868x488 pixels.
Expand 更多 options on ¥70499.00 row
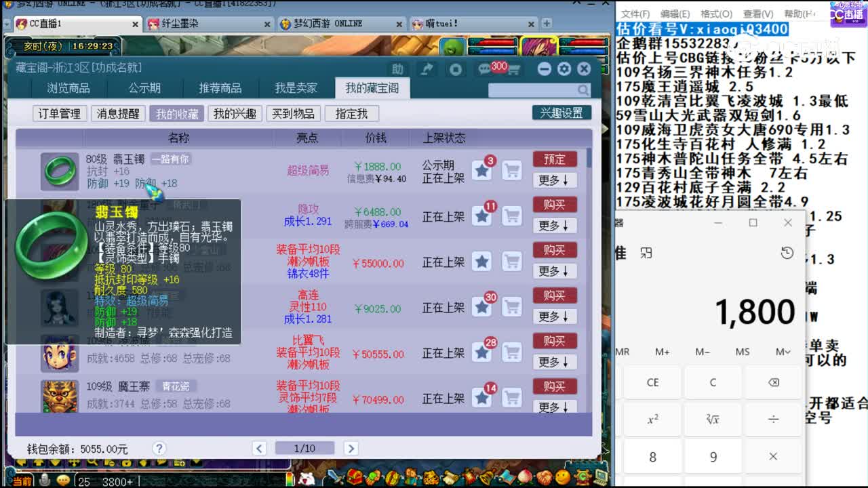click(x=554, y=407)
